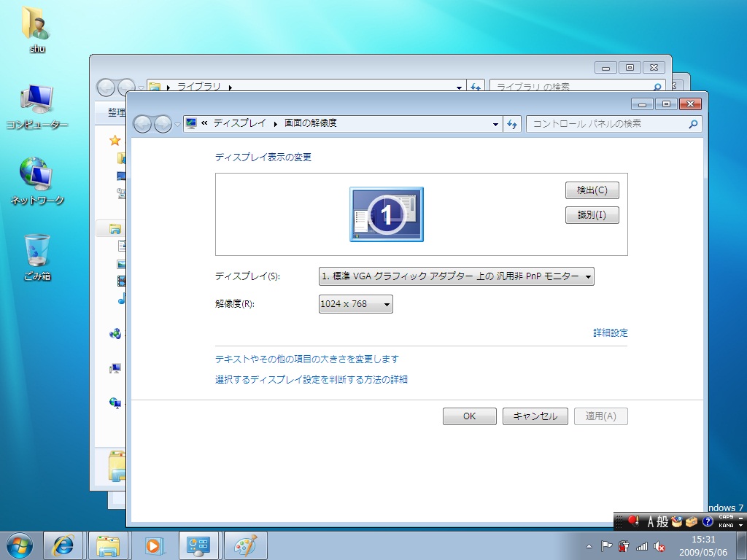
Task: Expand the address bar overflow chevron «
Action: pyautogui.click(x=204, y=122)
